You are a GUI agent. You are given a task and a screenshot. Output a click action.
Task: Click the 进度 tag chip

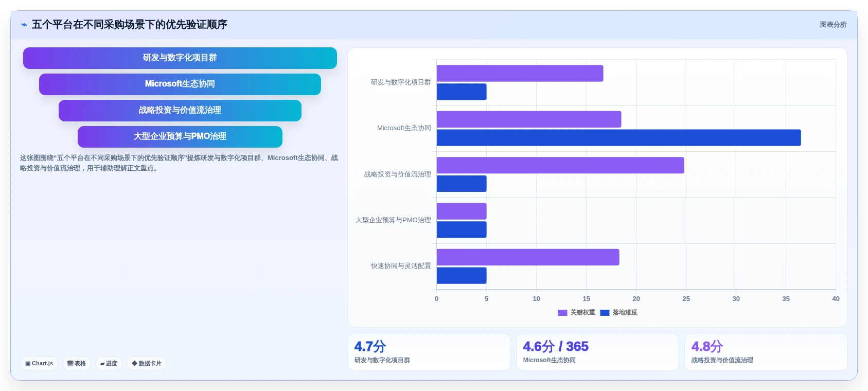click(x=109, y=363)
